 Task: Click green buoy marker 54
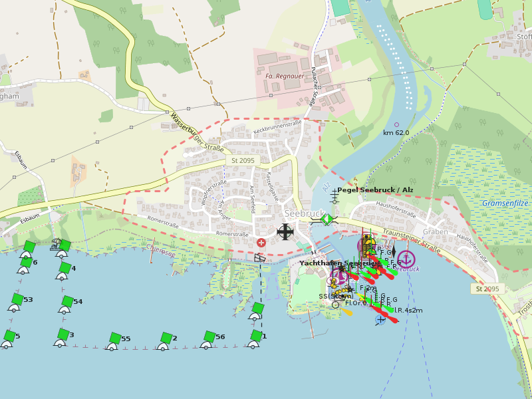click(66, 302)
